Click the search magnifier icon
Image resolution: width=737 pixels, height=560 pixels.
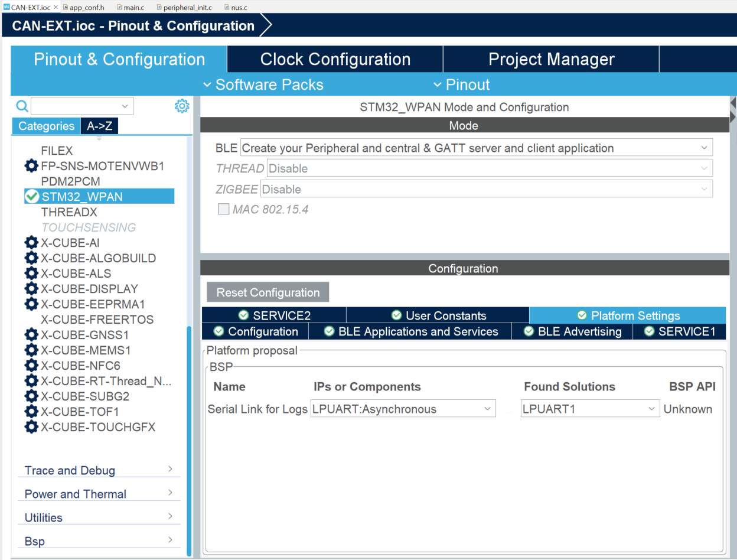click(22, 106)
